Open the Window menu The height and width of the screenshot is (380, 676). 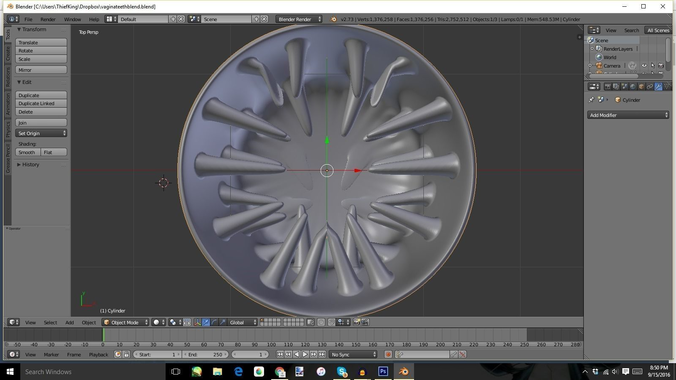(x=72, y=19)
